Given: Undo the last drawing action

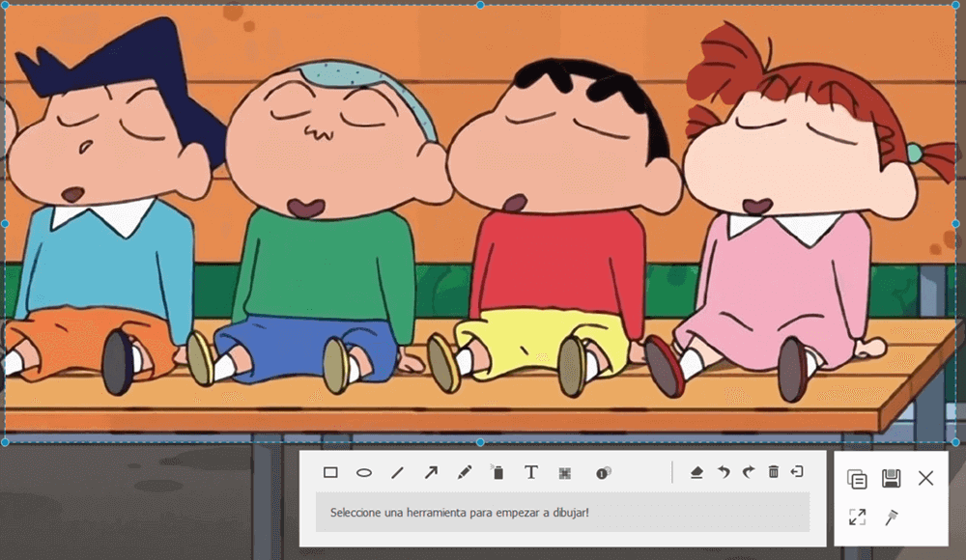Looking at the screenshot, I should tap(724, 472).
